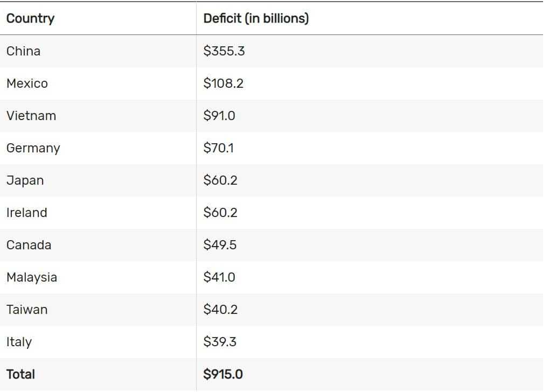The width and height of the screenshot is (549, 392).
Task: Select the Japan country cell
Action: [x=25, y=180]
